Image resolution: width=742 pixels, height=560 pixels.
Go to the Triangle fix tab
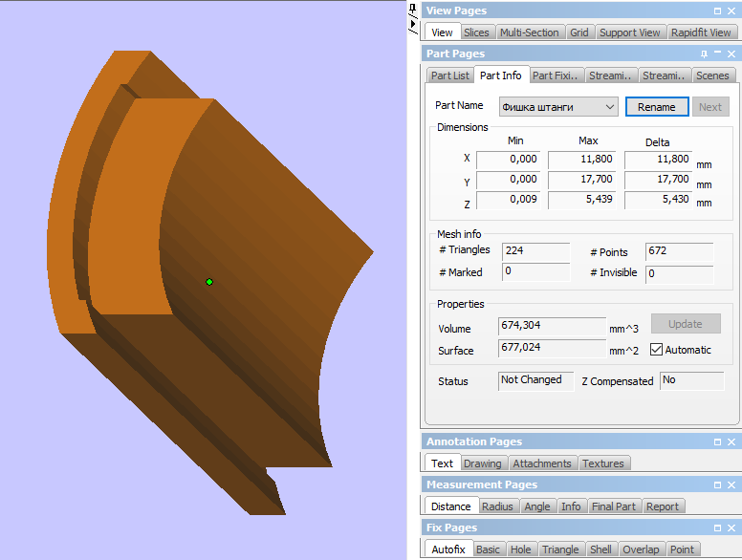(560, 549)
